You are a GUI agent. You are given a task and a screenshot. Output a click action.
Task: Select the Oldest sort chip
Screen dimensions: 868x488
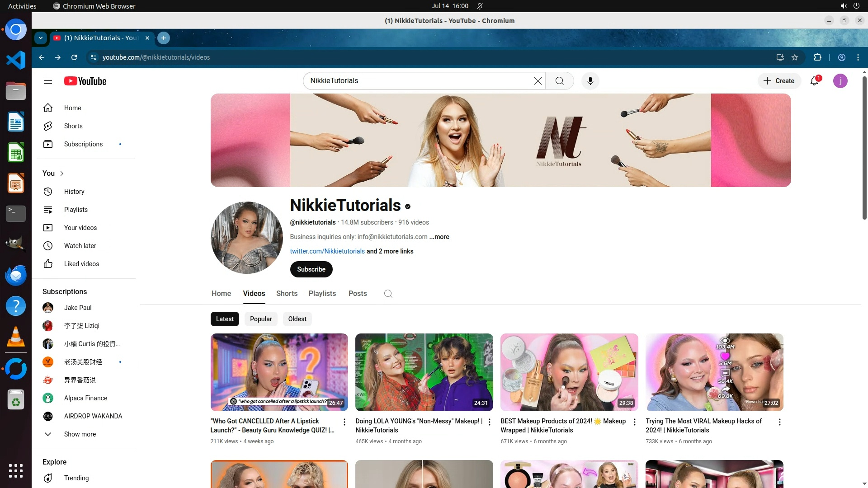coord(297,319)
